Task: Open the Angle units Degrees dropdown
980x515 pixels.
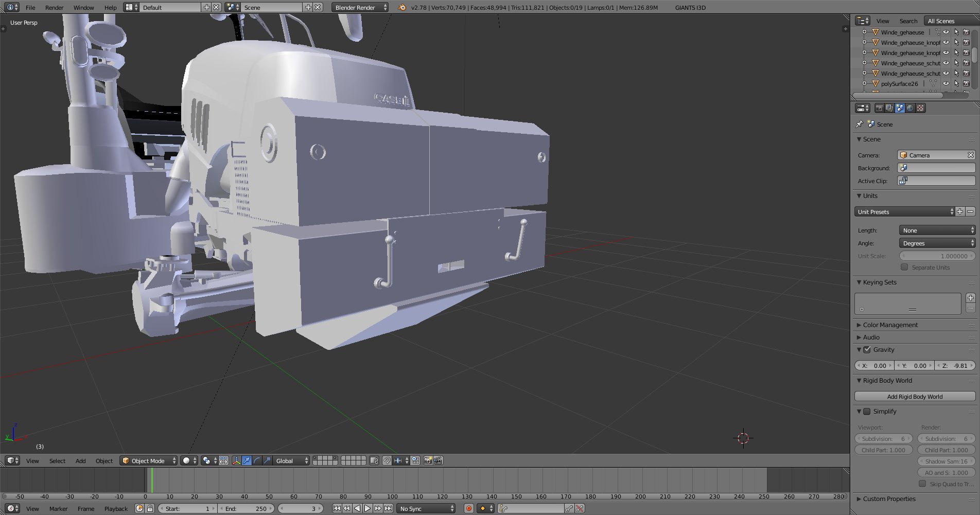Action: (937, 243)
